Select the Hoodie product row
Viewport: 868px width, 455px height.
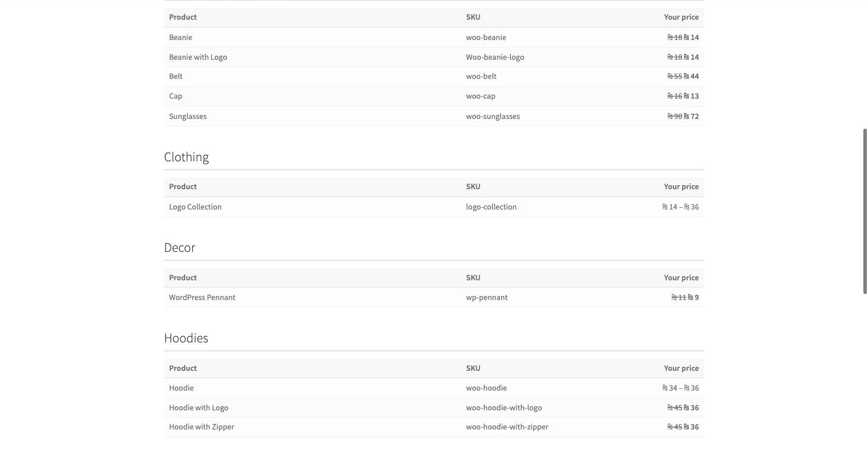tap(434, 388)
